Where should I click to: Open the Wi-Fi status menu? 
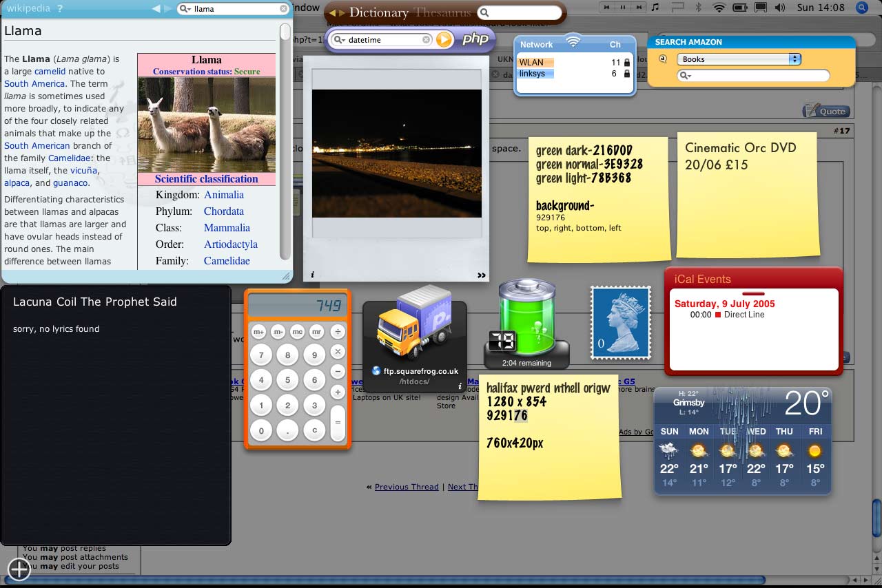coord(719,8)
